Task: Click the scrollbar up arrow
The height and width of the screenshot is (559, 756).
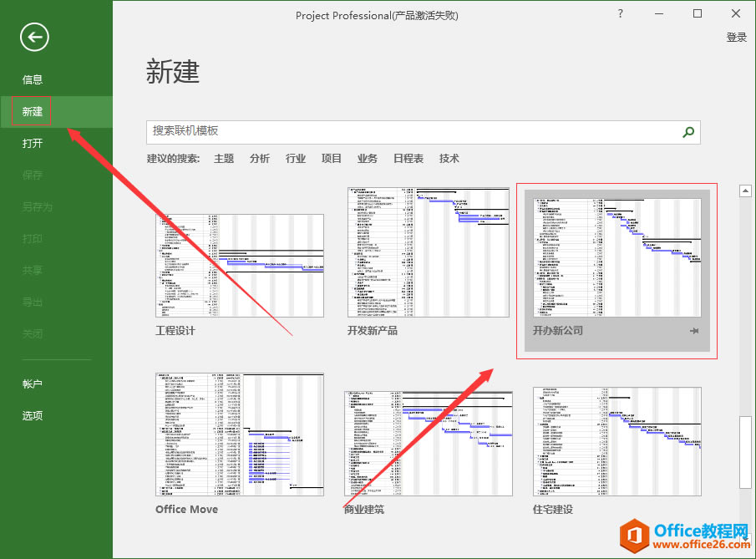Action: pyautogui.click(x=745, y=191)
